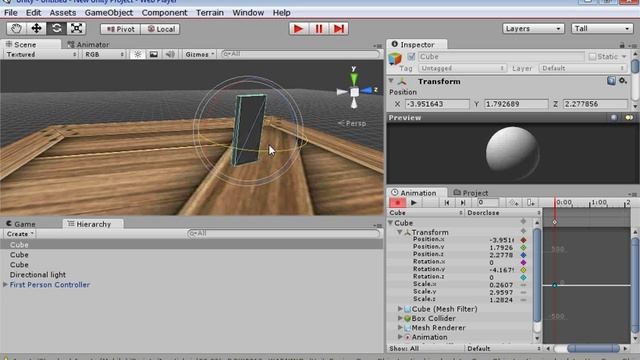Click the red Position.x curve diamond
This screenshot has width=640, height=360.
tap(523, 240)
